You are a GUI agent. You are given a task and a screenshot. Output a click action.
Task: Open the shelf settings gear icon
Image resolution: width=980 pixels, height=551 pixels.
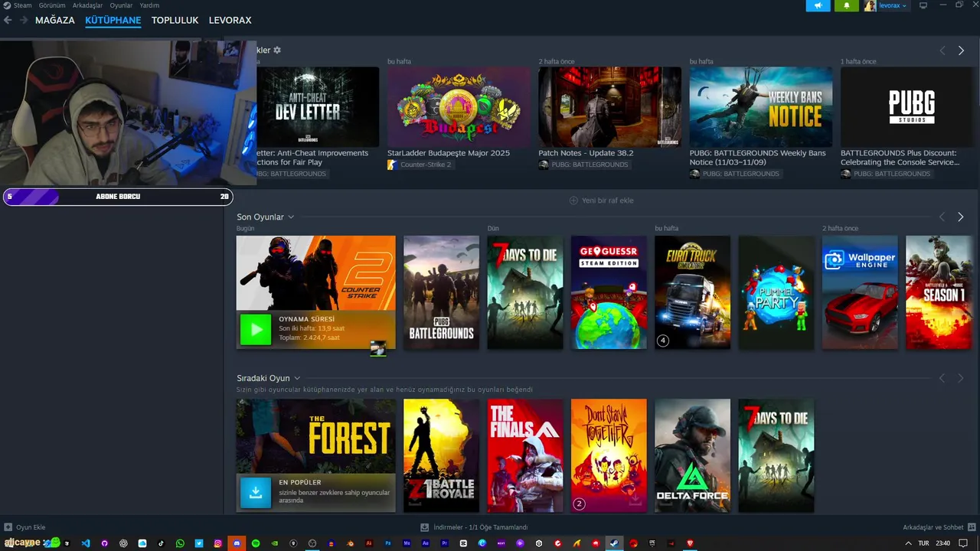[x=277, y=50]
